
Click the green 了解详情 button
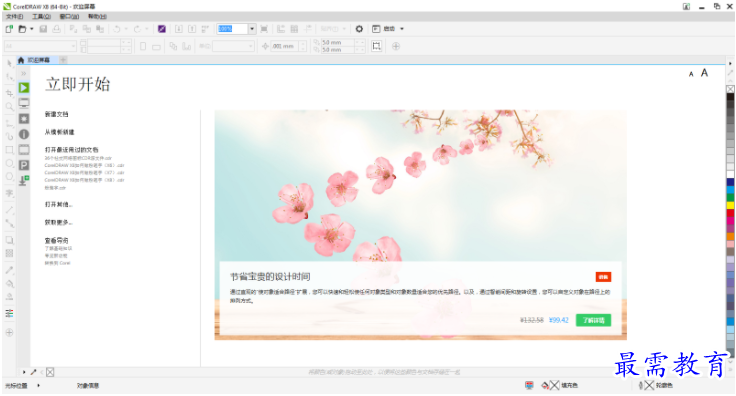(593, 320)
